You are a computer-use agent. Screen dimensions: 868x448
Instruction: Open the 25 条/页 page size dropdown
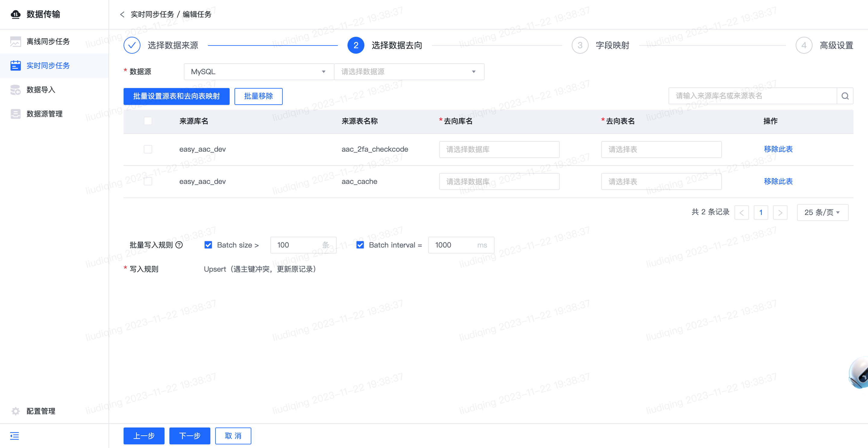coord(822,212)
